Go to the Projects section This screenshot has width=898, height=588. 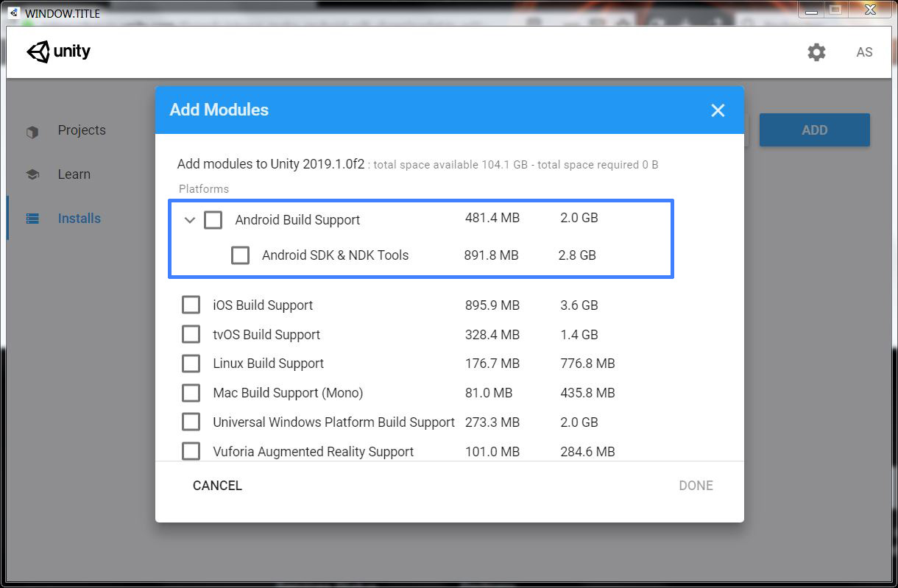coord(82,130)
